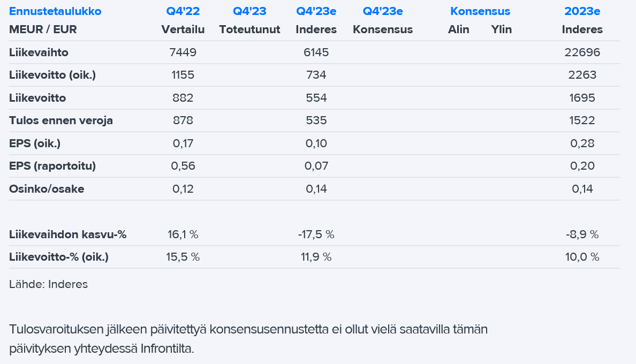Select the Liikevaihto row label
The height and width of the screenshot is (364, 636).
pos(39,52)
